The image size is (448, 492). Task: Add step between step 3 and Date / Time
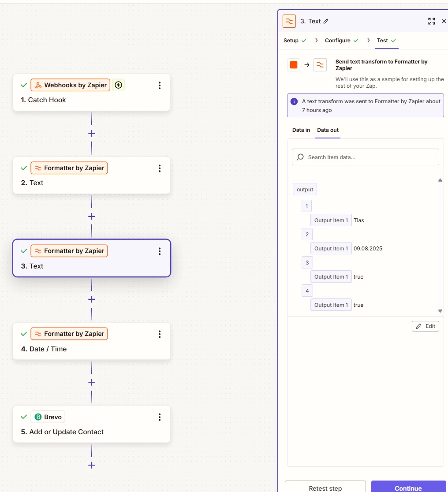[92, 299]
